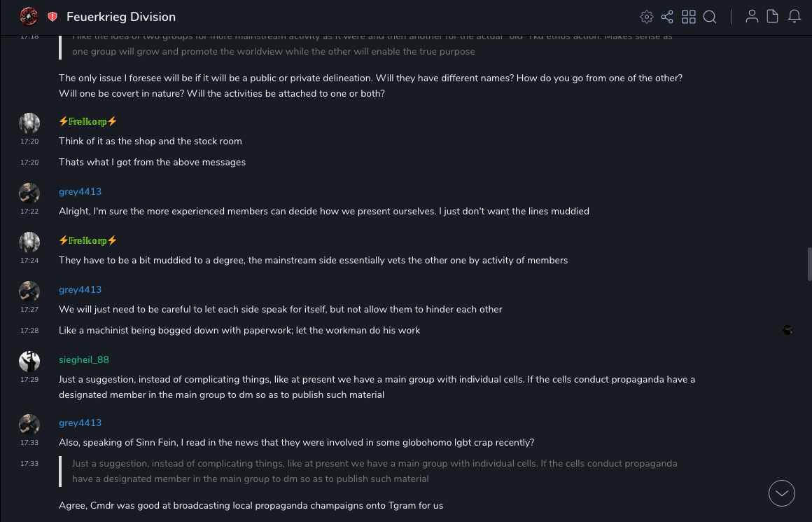Click the chat scrollbar thumb
The height and width of the screenshot is (522, 812).
809,263
